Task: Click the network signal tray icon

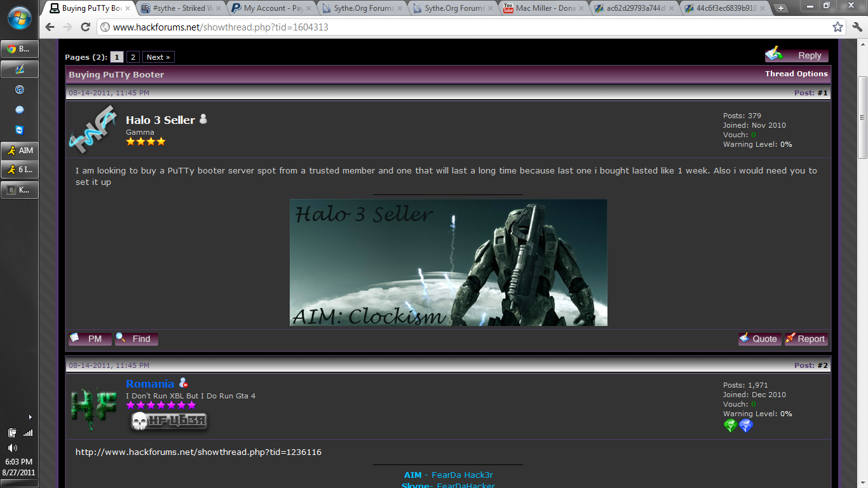Action: click(x=27, y=433)
